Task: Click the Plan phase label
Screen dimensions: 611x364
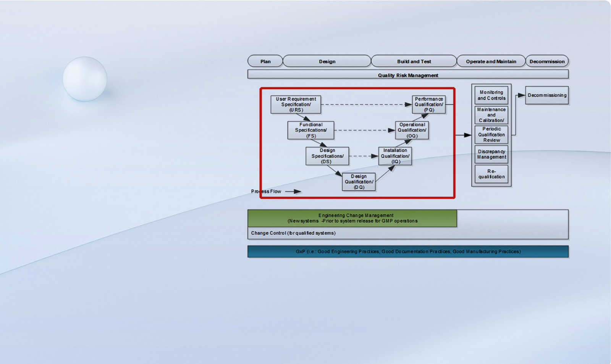Action: [x=265, y=61]
